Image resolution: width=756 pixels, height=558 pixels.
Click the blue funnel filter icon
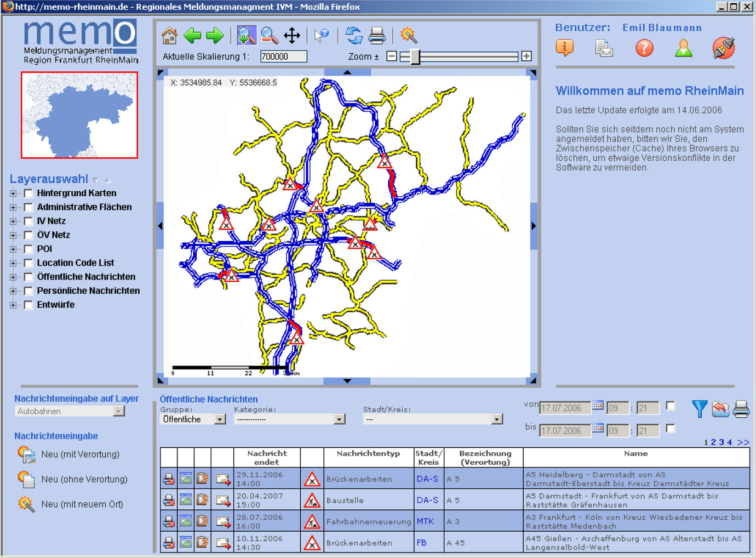(x=699, y=409)
